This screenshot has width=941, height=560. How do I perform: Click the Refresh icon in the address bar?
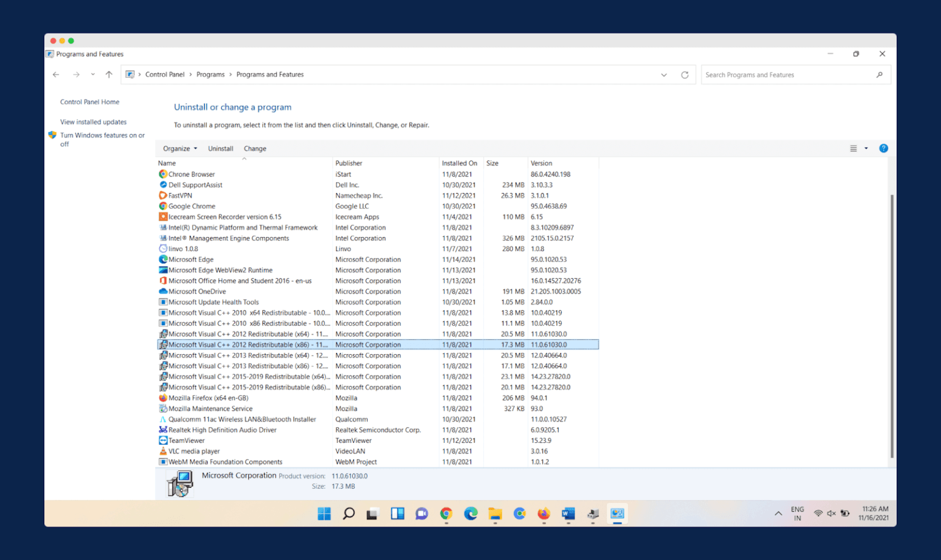pos(684,74)
